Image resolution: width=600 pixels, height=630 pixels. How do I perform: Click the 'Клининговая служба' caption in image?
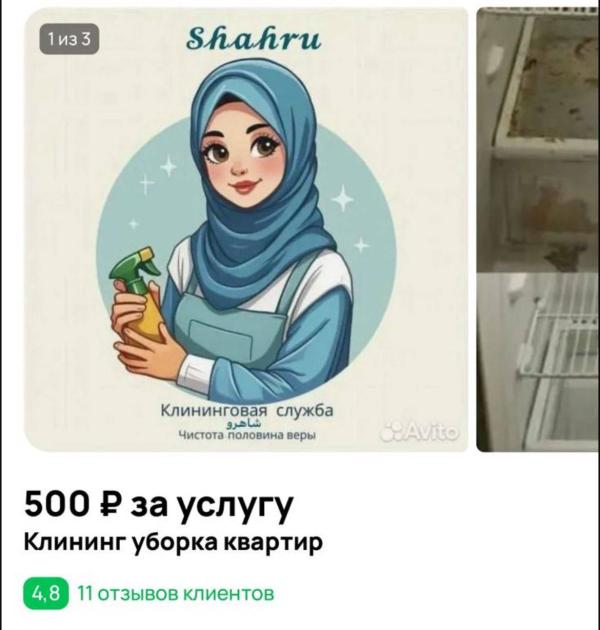tap(247, 411)
